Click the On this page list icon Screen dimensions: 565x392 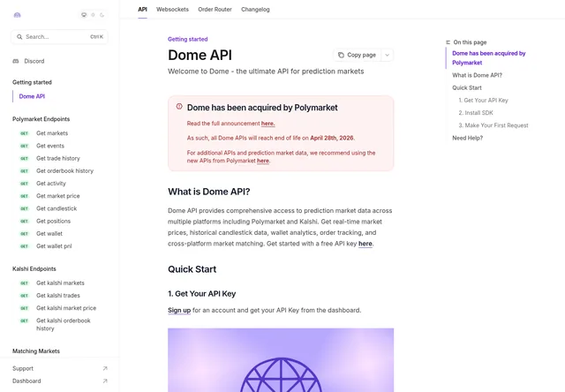pyautogui.click(x=448, y=42)
